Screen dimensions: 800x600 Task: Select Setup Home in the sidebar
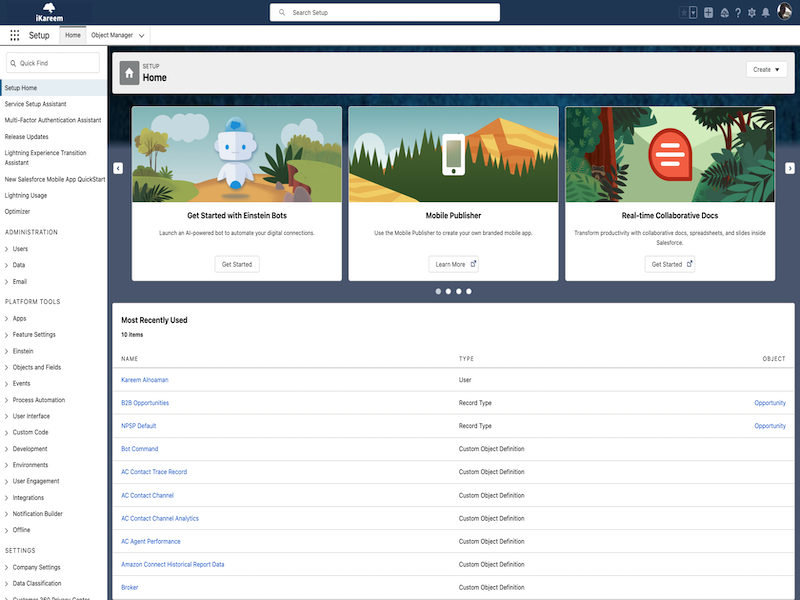click(54, 88)
